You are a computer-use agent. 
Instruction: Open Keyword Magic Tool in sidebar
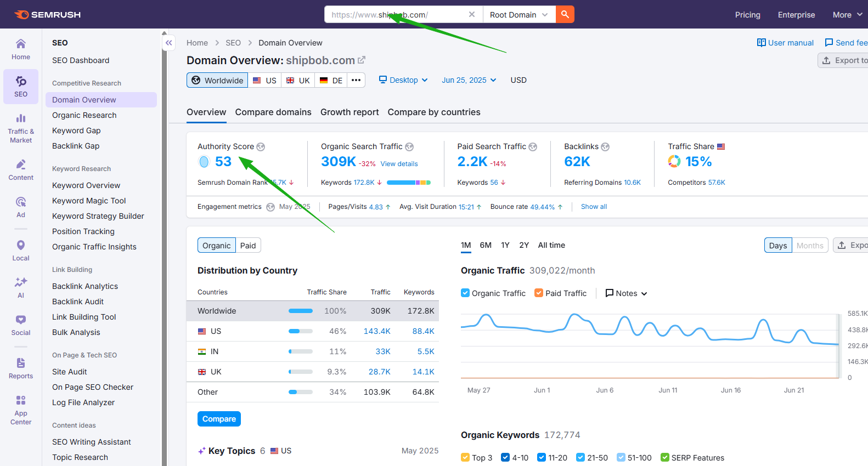pyautogui.click(x=89, y=201)
